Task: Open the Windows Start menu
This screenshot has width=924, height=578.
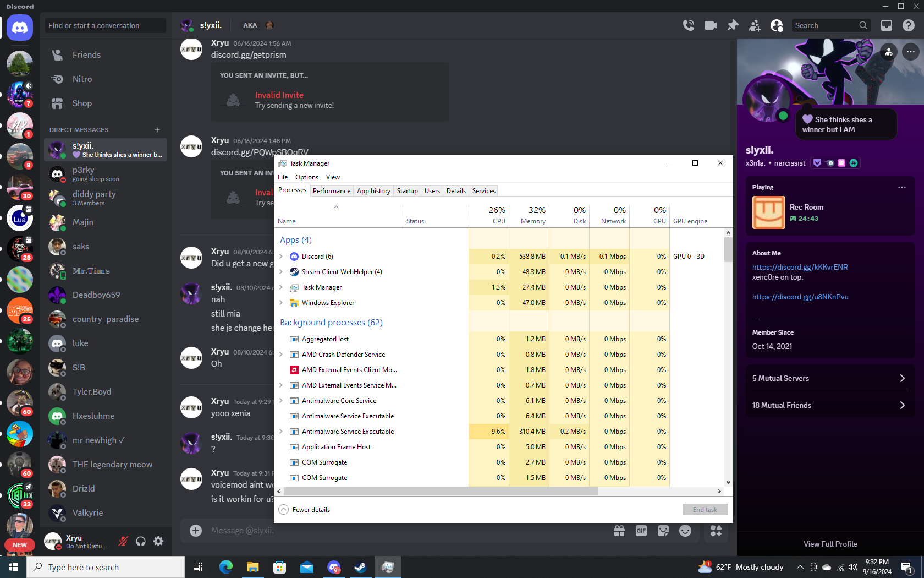Action: pos(13,567)
